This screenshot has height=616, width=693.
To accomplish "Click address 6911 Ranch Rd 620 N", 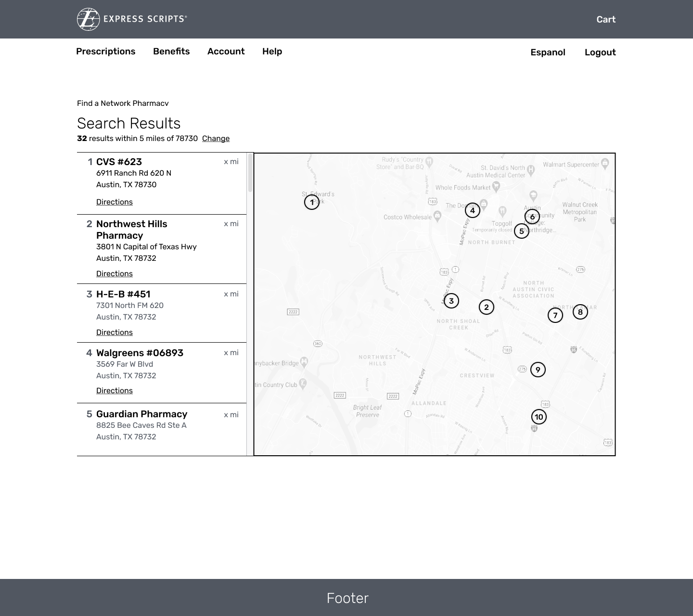I will [x=134, y=173].
